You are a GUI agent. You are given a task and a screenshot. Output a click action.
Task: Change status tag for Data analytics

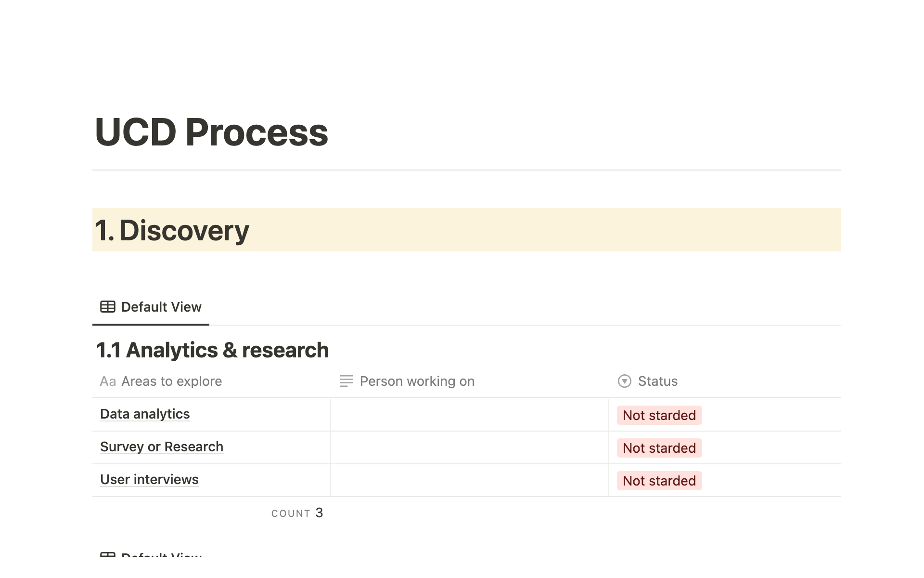(x=659, y=415)
